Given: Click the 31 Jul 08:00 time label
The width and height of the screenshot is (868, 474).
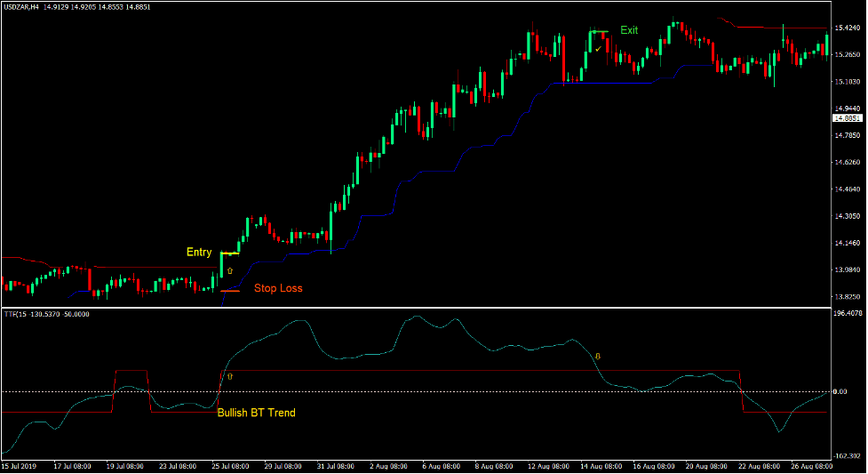Looking at the screenshot, I should tap(336, 467).
